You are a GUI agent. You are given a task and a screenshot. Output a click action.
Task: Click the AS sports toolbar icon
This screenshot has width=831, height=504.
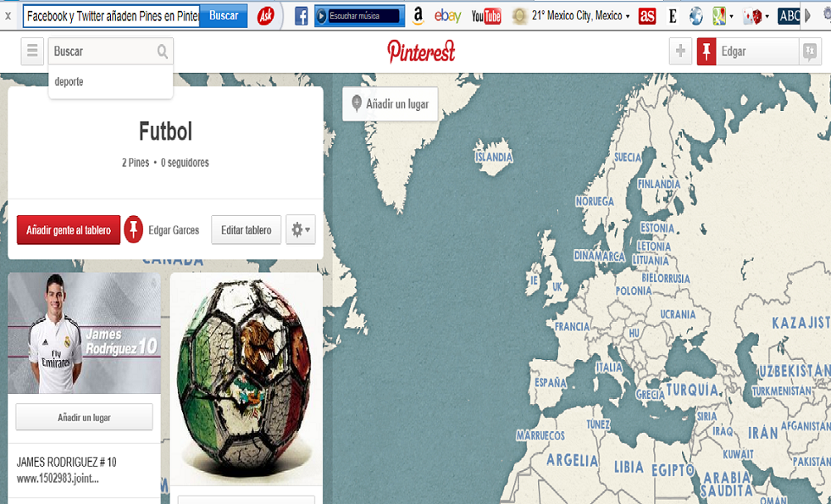pyautogui.click(x=646, y=16)
